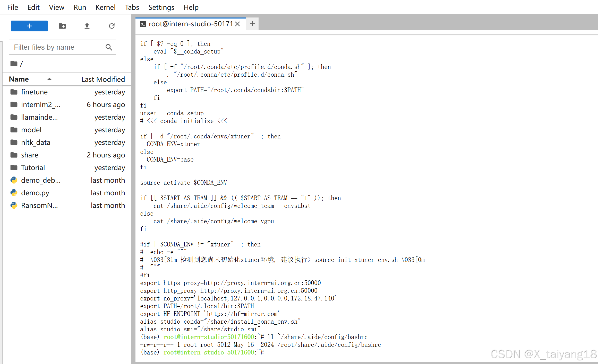Open the File menu

click(13, 7)
